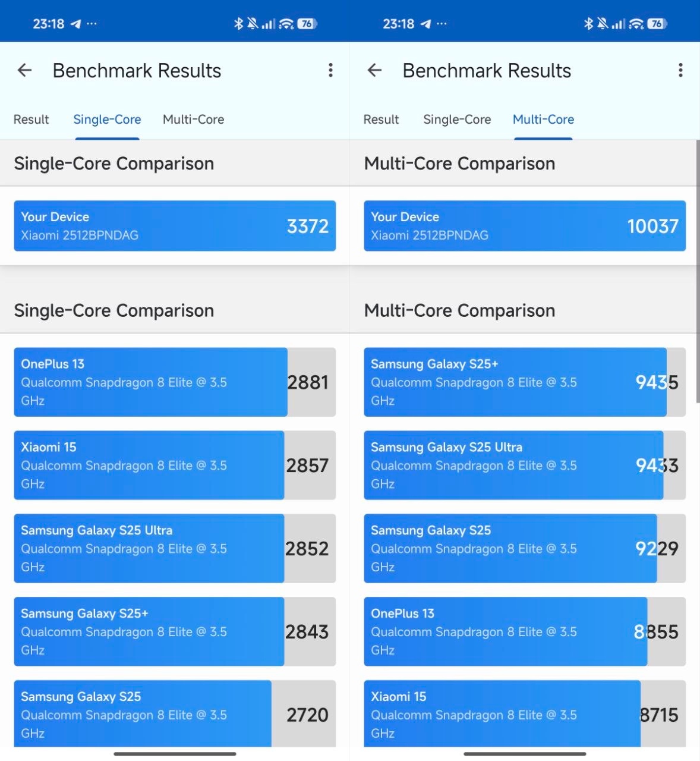Image resolution: width=700 pixels, height=761 pixels.
Task: Switch to Result tab in left panel
Action: (x=31, y=120)
